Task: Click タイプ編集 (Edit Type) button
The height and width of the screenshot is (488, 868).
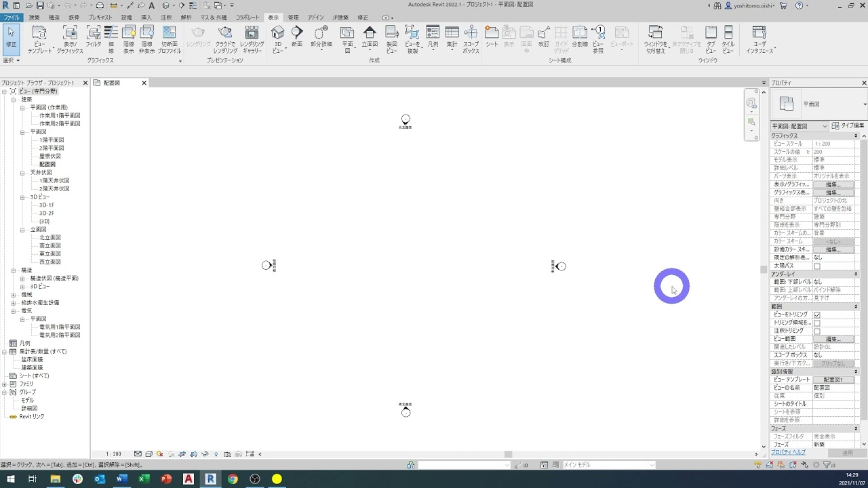Action: pyautogui.click(x=848, y=126)
